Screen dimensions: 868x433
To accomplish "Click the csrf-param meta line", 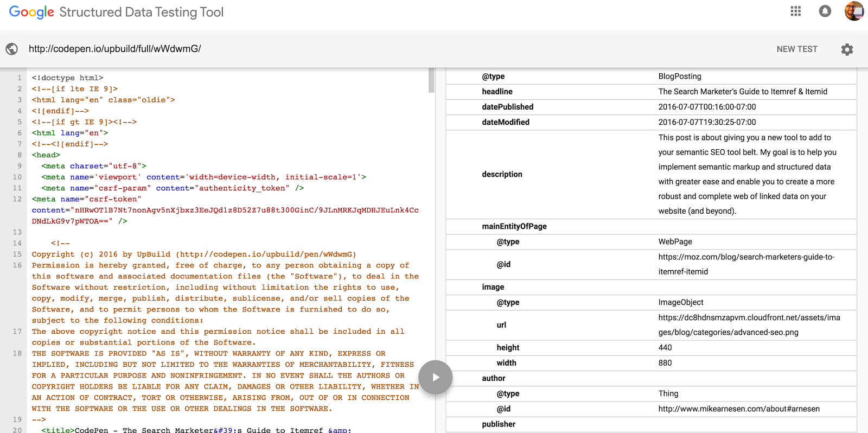I will point(173,188).
